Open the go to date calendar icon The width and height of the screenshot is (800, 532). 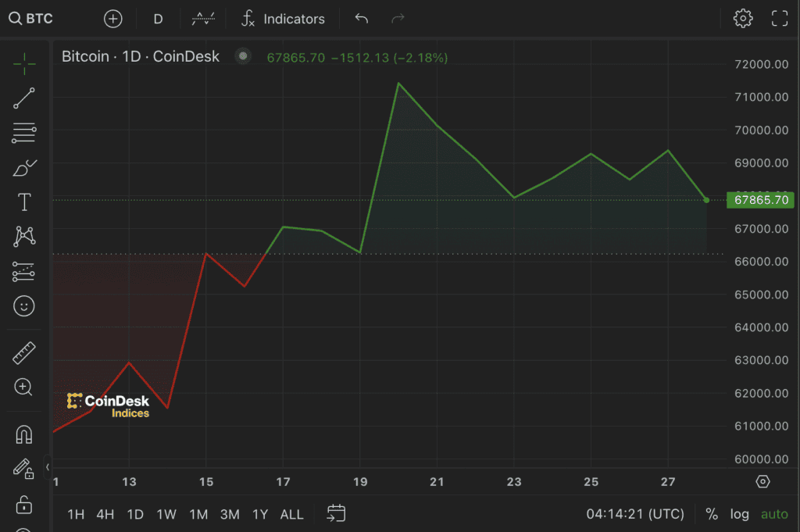coord(336,513)
